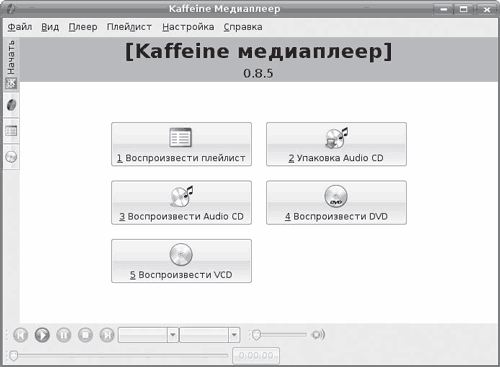Click Упаковка Audio CD button
Viewport: 500px width, 367px height.
(x=336, y=144)
